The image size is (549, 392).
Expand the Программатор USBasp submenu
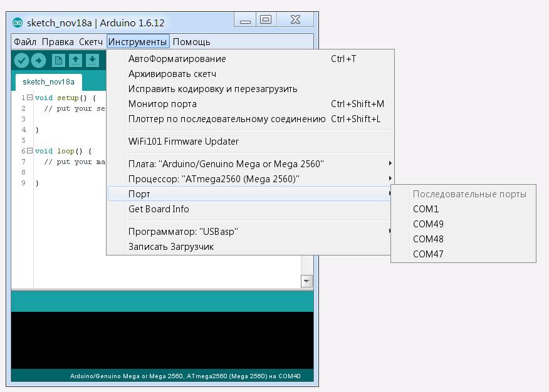[183, 232]
